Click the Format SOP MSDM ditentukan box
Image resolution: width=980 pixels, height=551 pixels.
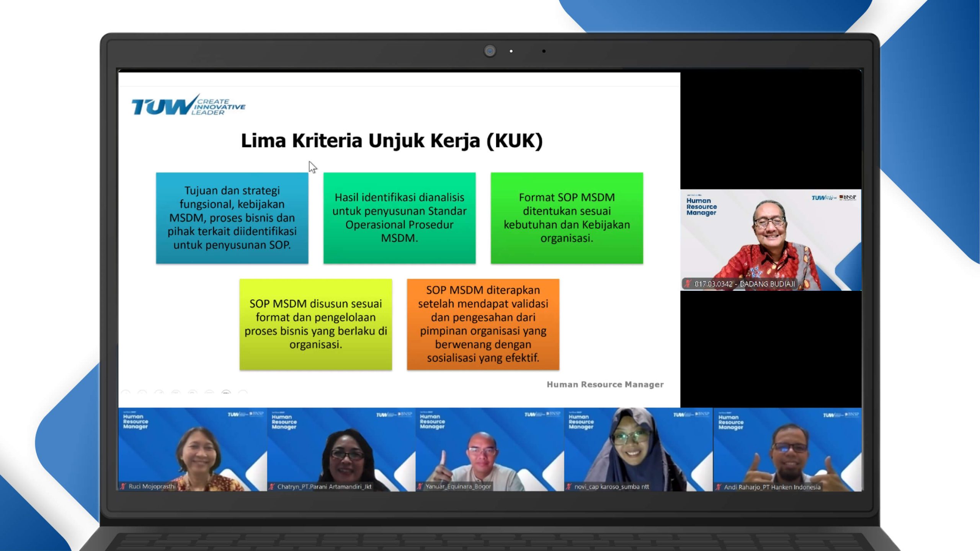tap(567, 218)
